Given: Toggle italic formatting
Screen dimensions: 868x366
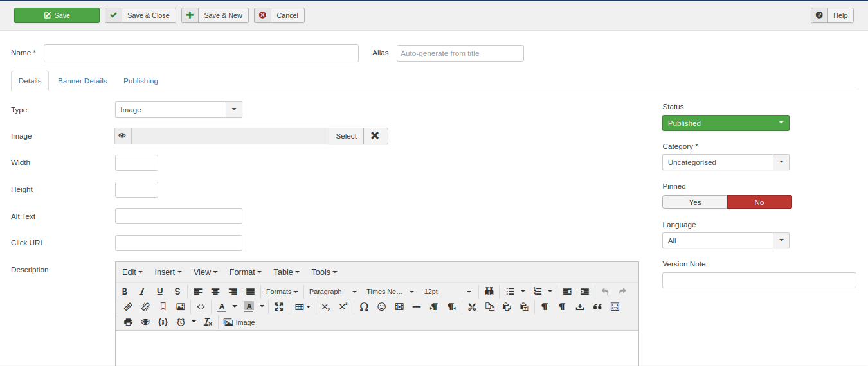Looking at the screenshot, I should point(142,292).
